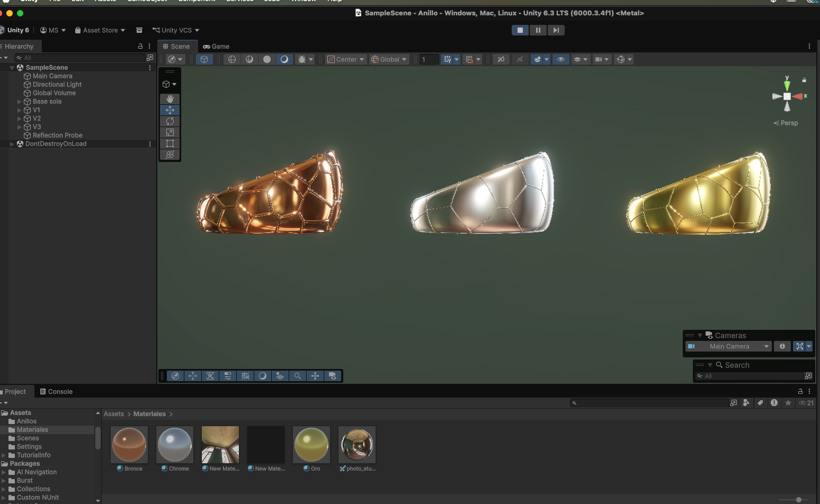Click the Project search field

pyautogui.click(x=649, y=403)
